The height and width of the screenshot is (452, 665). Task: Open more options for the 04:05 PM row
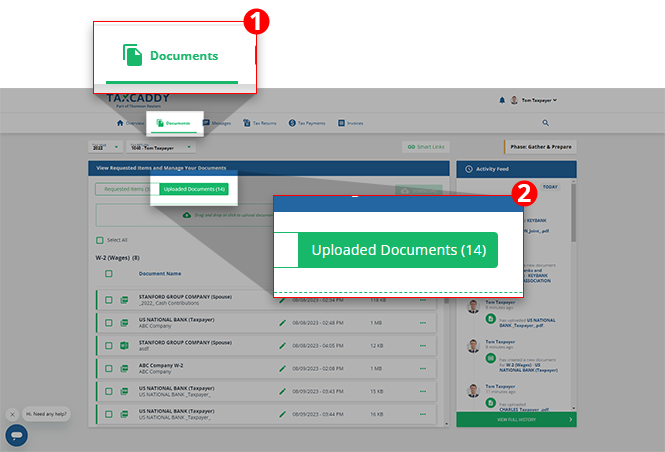423,346
